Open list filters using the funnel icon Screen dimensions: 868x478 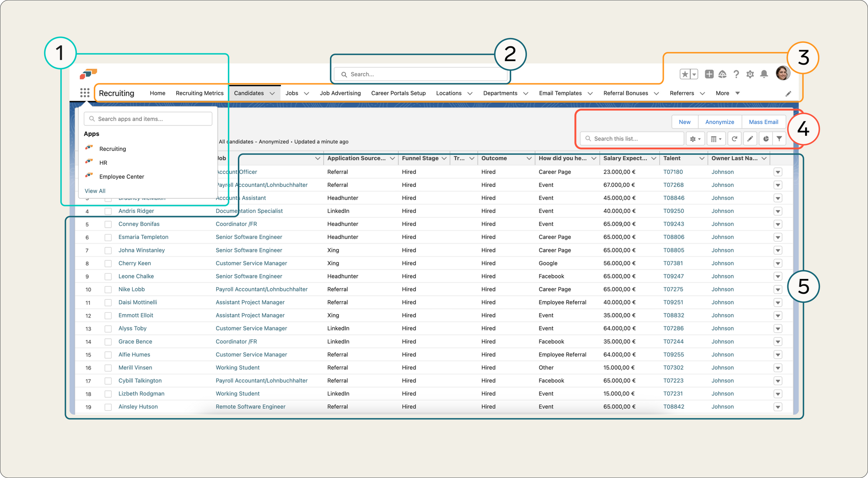pyautogui.click(x=779, y=138)
